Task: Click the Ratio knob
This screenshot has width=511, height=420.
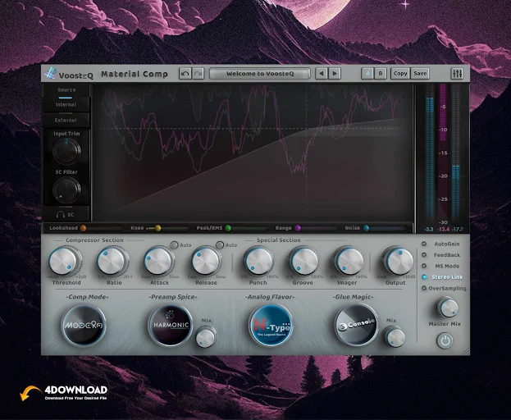Action: pos(112,262)
